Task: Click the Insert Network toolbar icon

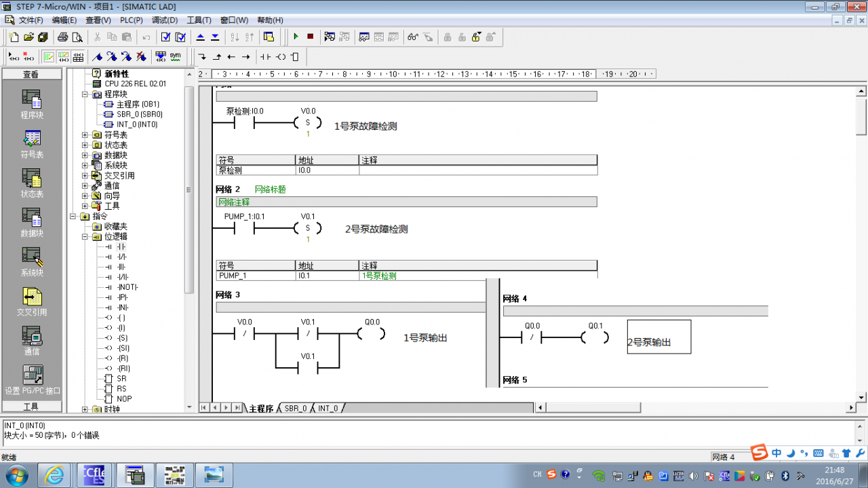Action: [x=14, y=56]
